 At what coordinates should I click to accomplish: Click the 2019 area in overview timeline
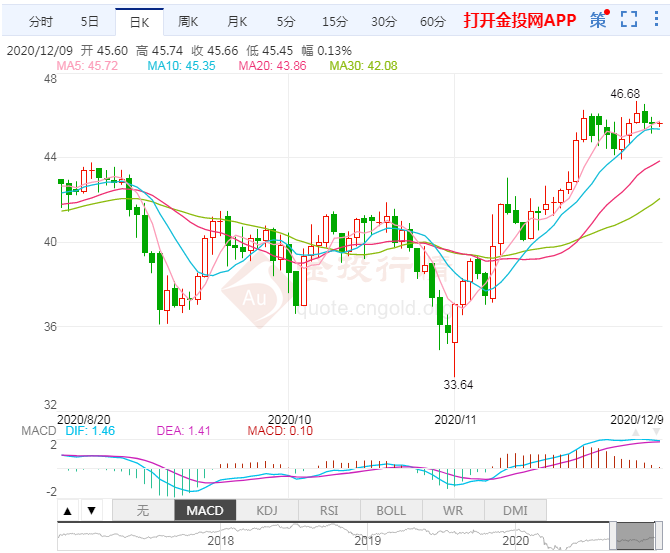pos(369,538)
